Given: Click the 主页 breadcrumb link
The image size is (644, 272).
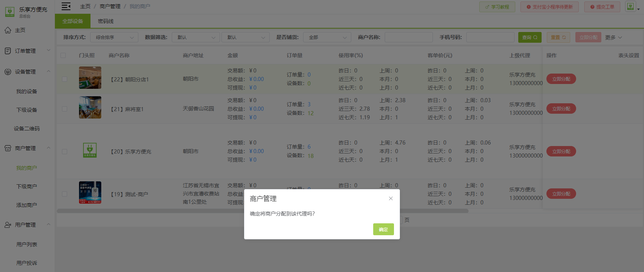Looking at the screenshot, I should 85,6.
